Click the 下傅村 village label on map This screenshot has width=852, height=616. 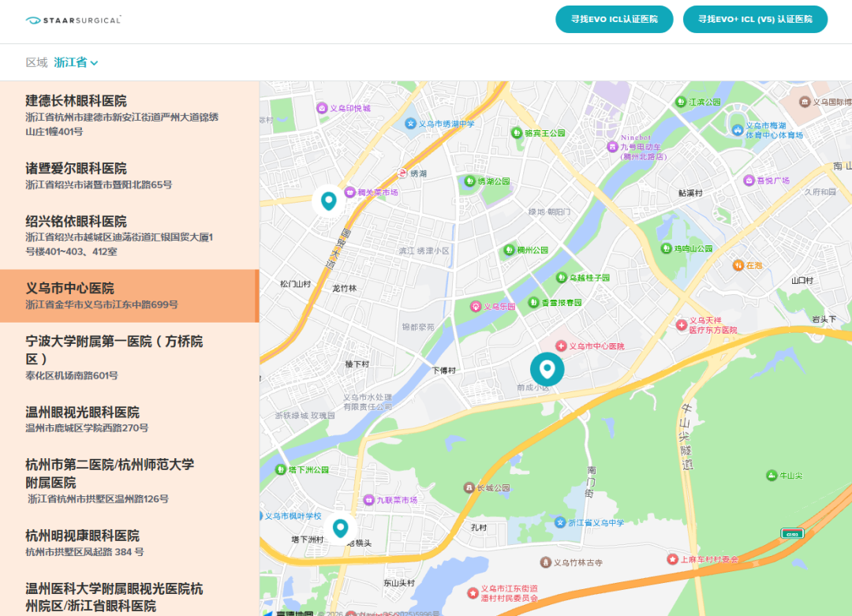pos(444,371)
